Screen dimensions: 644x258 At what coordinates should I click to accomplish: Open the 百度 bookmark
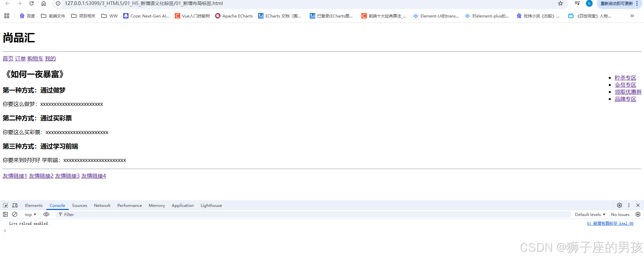click(x=27, y=16)
